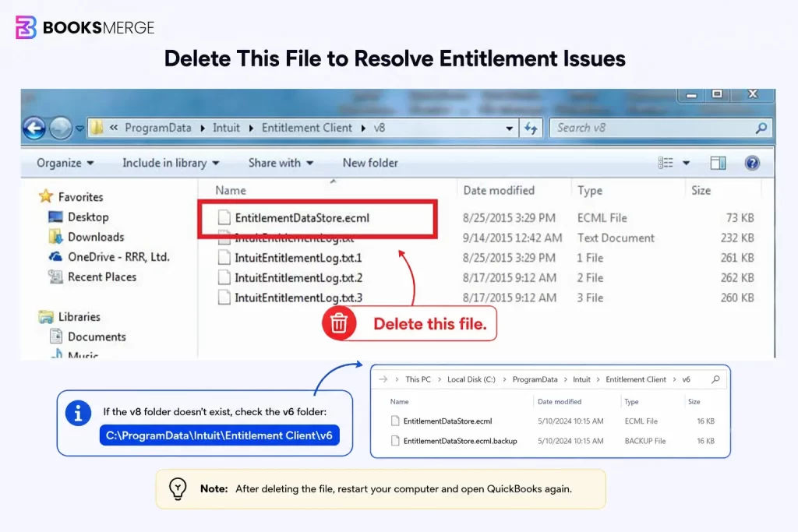Expand the arrow after Intuit breadcrumb

click(251, 129)
